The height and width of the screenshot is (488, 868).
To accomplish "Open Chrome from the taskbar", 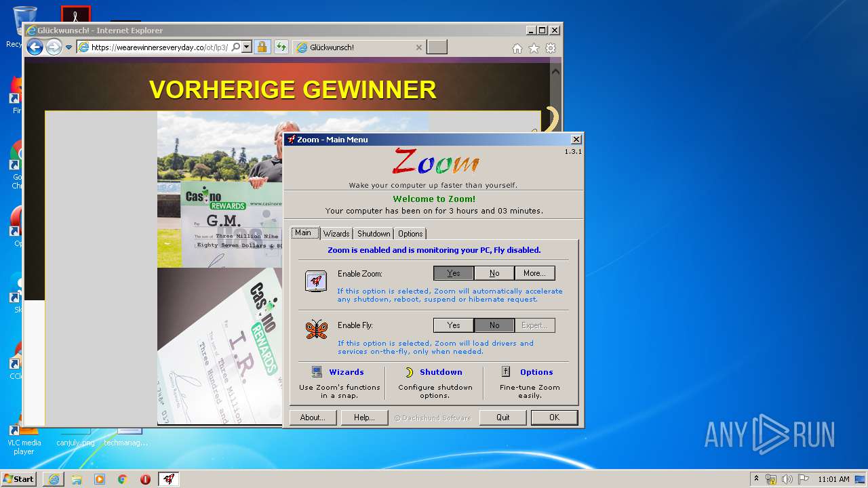I will 123,479.
